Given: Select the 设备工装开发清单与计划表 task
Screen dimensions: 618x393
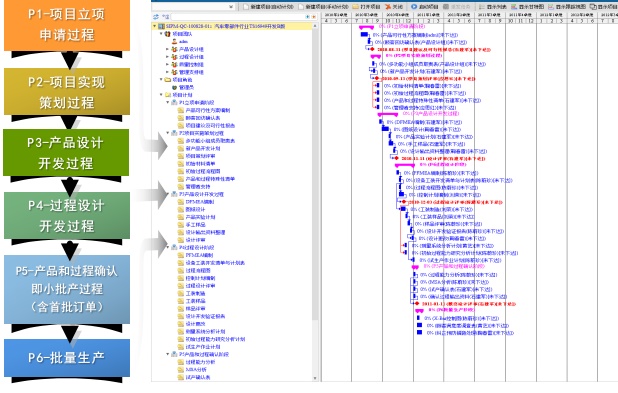Looking at the screenshot, I should (x=211, y=263).
